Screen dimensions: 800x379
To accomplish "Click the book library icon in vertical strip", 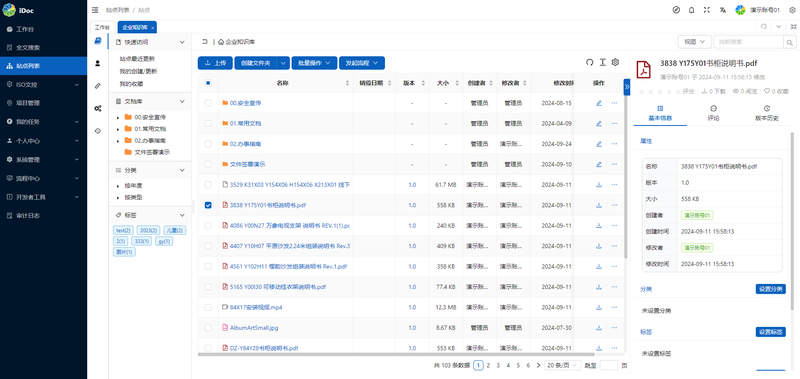I will pyautogui.click(x=98, y=42).
